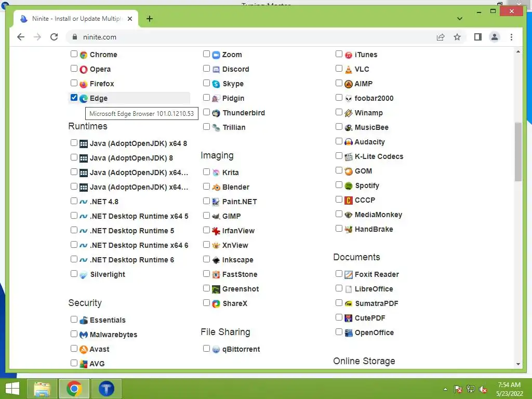Go back to previous page
The width and height of the screenshot is (532, 399).
click(21, 37)
